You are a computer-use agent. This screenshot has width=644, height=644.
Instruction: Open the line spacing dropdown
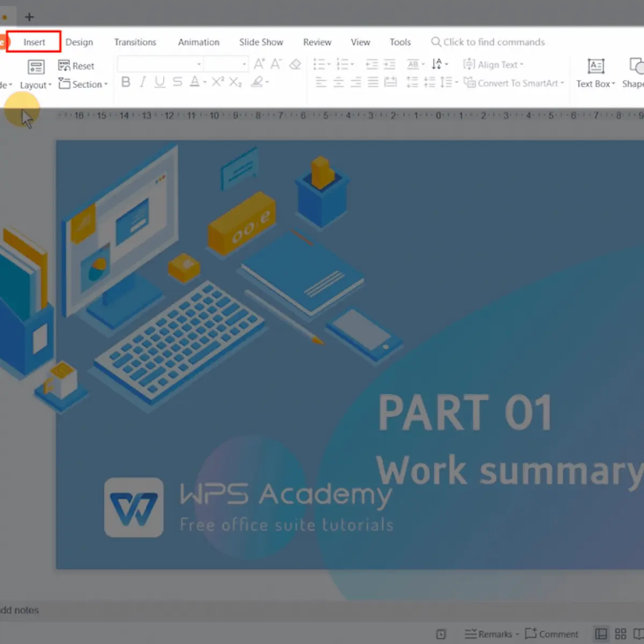[449, 82]
